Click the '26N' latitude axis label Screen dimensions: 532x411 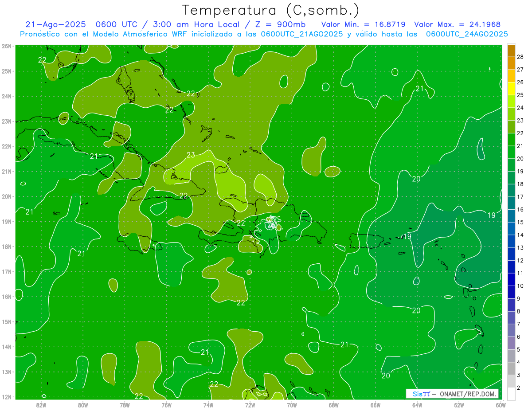(7, 46)
